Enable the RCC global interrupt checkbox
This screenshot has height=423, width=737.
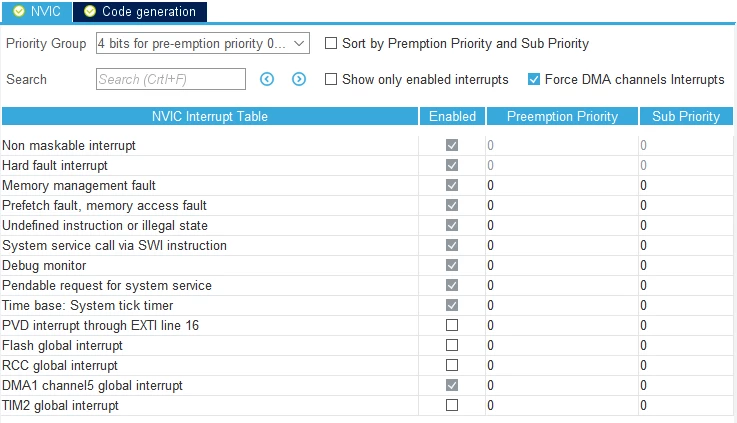click(x=452, y=365)
